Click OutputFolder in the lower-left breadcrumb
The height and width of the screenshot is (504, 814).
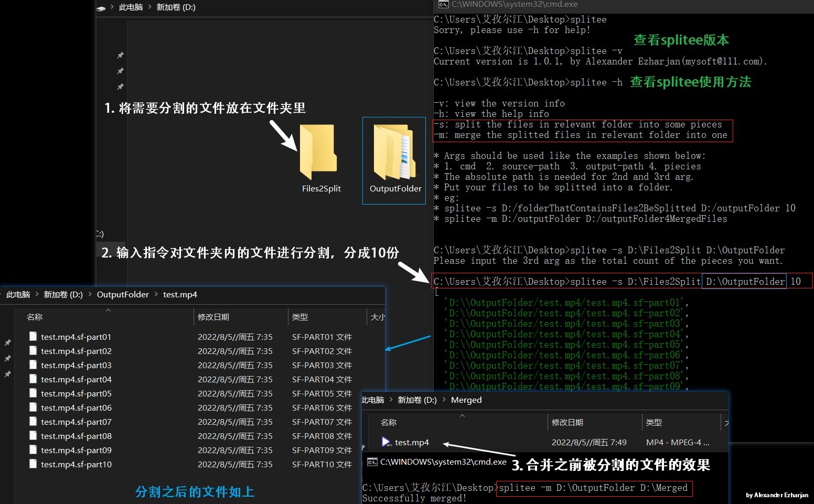tap(123, 295)
